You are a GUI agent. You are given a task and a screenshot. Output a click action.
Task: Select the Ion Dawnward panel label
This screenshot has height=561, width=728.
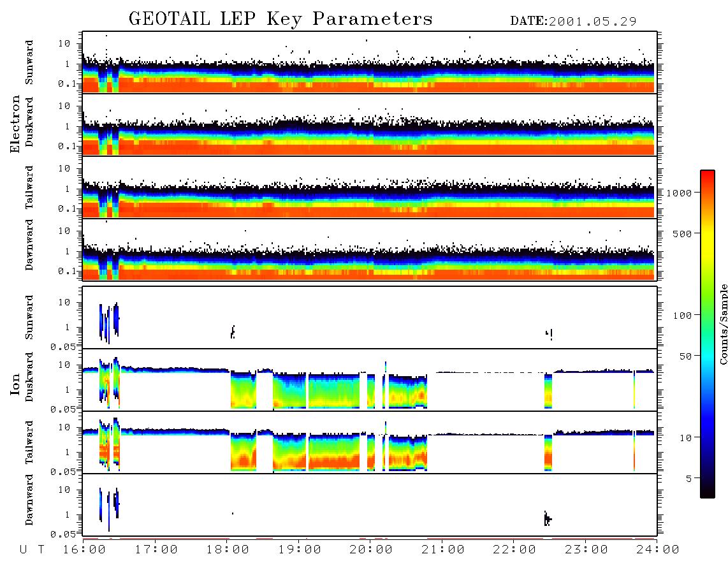(x=29, y=500)
